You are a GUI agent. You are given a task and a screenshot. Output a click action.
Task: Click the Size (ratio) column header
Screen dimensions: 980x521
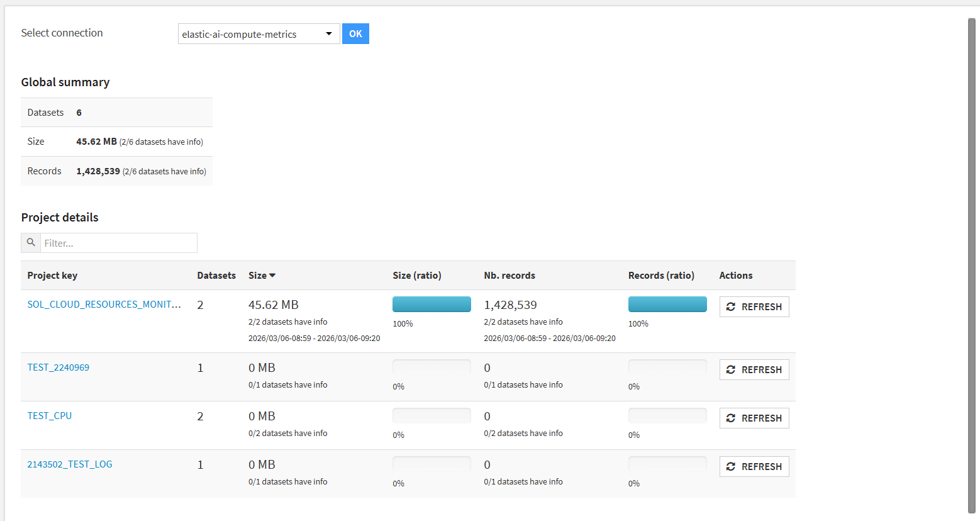pos(417,276)
